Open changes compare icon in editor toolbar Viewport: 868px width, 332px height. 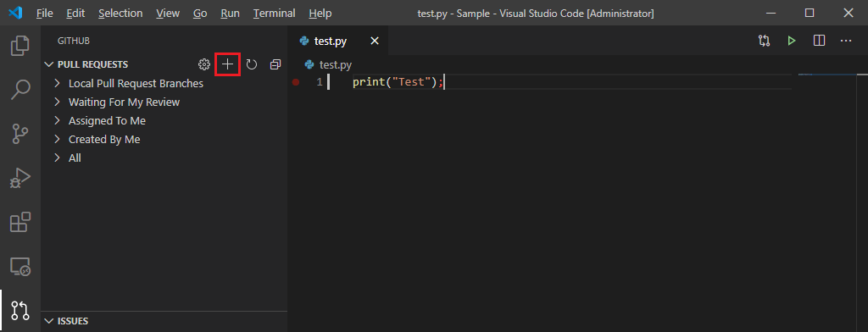coord(765,41)
